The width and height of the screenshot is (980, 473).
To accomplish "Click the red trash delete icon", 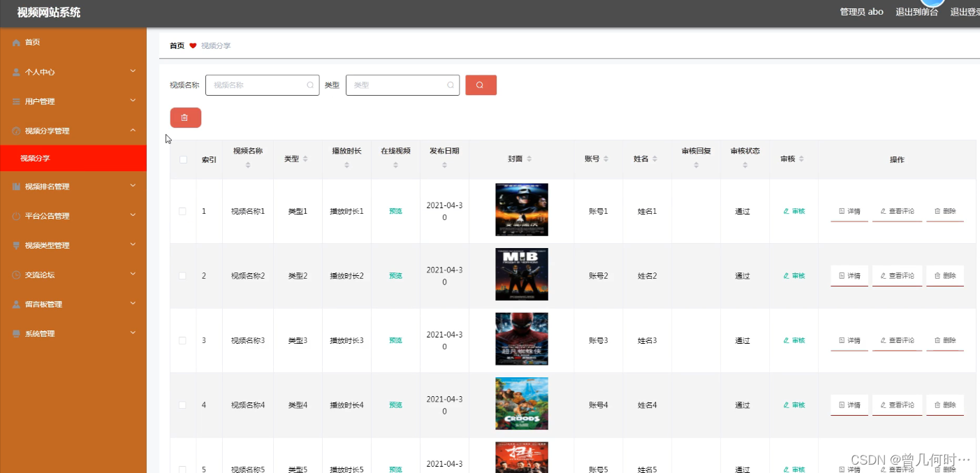I will coord(185,117).
